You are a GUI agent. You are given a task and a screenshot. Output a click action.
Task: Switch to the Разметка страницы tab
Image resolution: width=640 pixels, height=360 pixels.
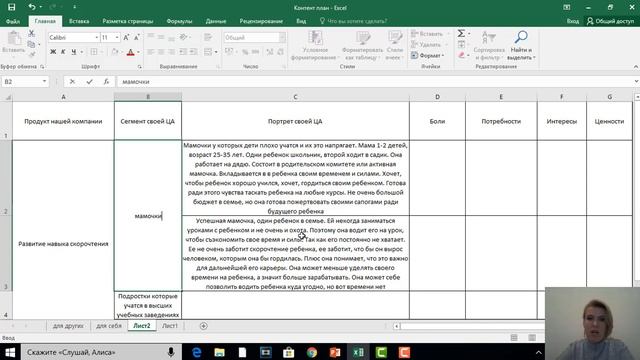128,21
